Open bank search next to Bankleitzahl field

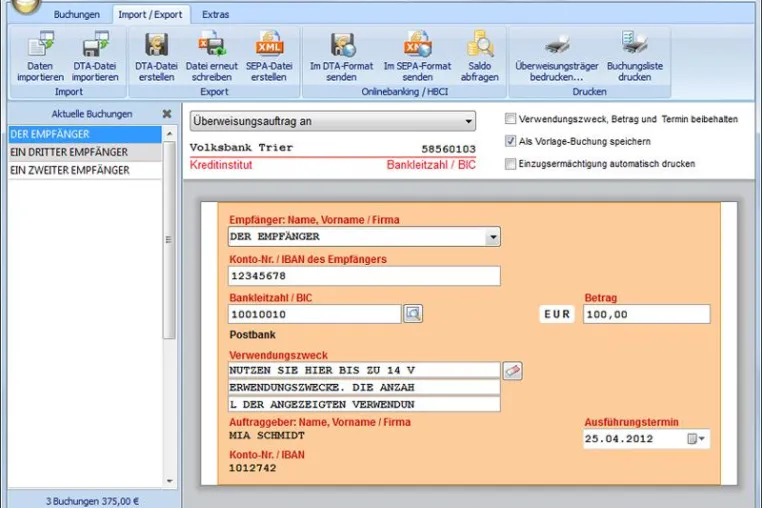point(413,314)
